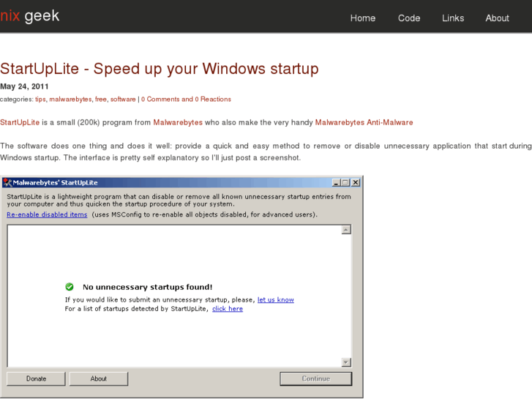Click the green checkmark status icon

tap(70, 287)
